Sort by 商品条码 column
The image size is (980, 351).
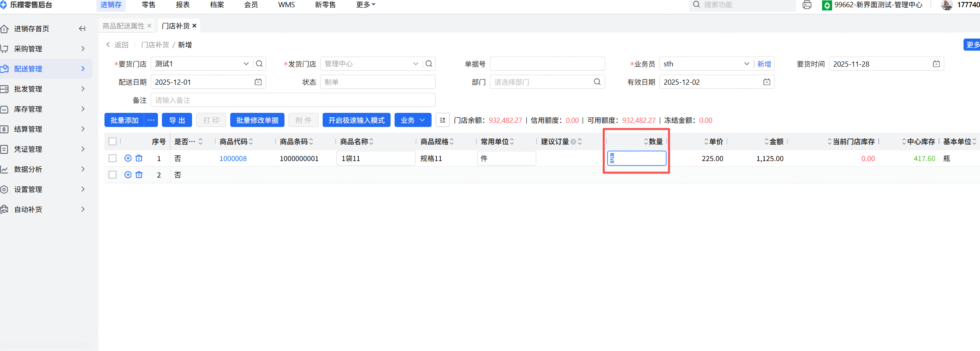(x=311, y=142)
